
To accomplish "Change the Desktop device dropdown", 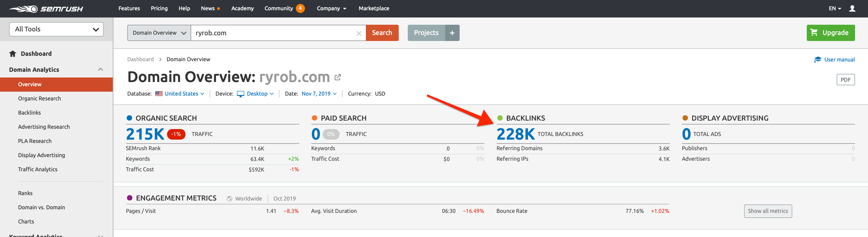I will [x=260, y=93].
